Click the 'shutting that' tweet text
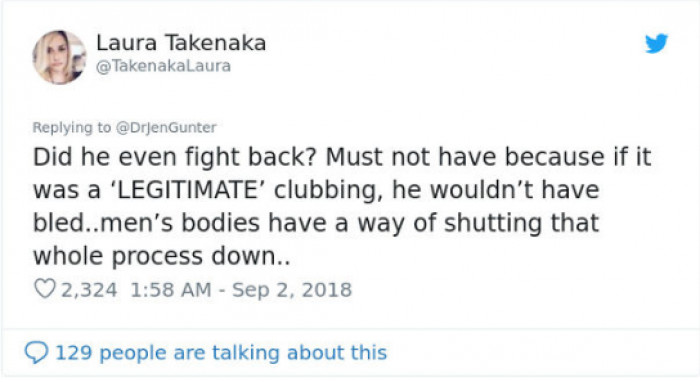 [x=521, y=223]
